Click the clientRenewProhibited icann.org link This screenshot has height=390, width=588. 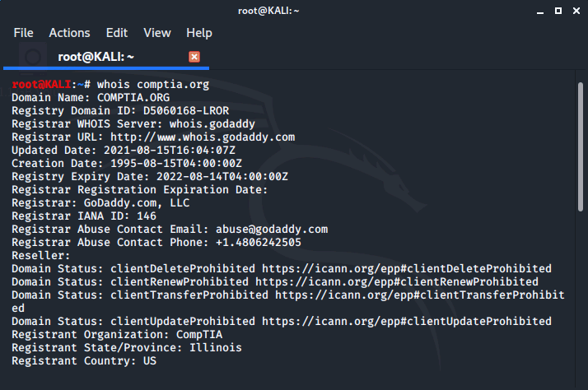pos(397,281)
